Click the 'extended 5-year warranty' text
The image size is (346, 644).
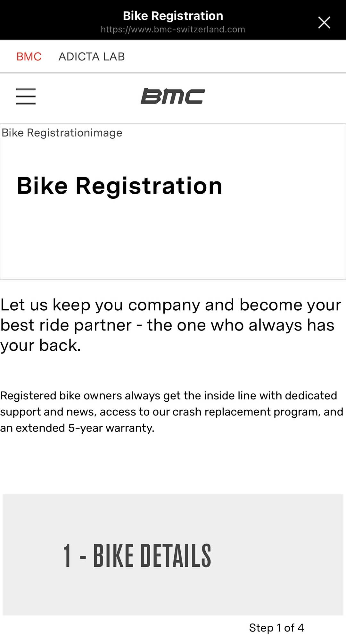point(85,428)
